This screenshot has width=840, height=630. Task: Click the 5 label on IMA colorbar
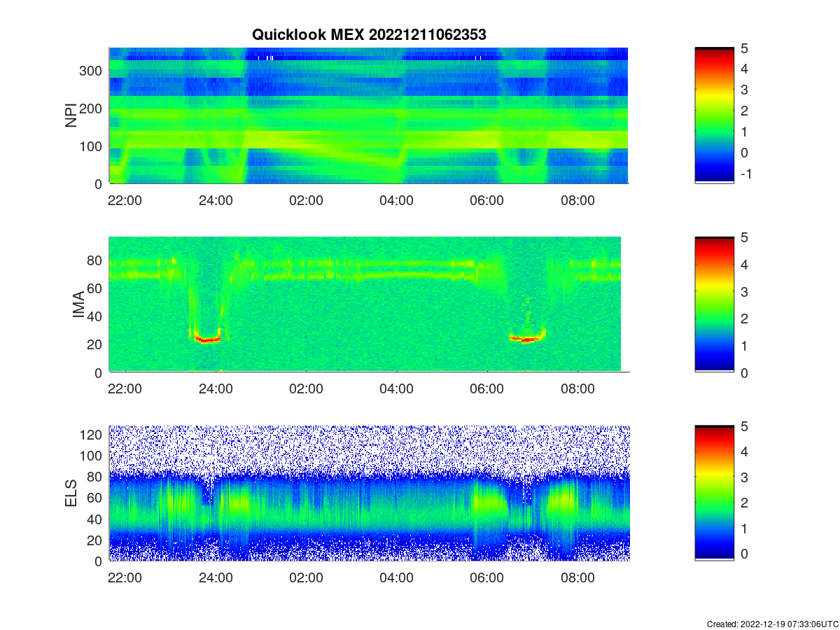745,237
